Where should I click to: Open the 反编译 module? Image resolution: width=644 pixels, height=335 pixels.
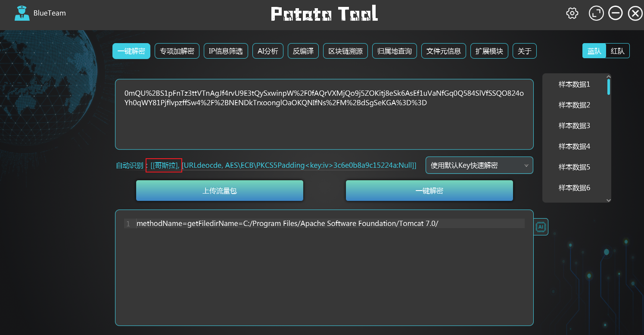coord(303,50)
